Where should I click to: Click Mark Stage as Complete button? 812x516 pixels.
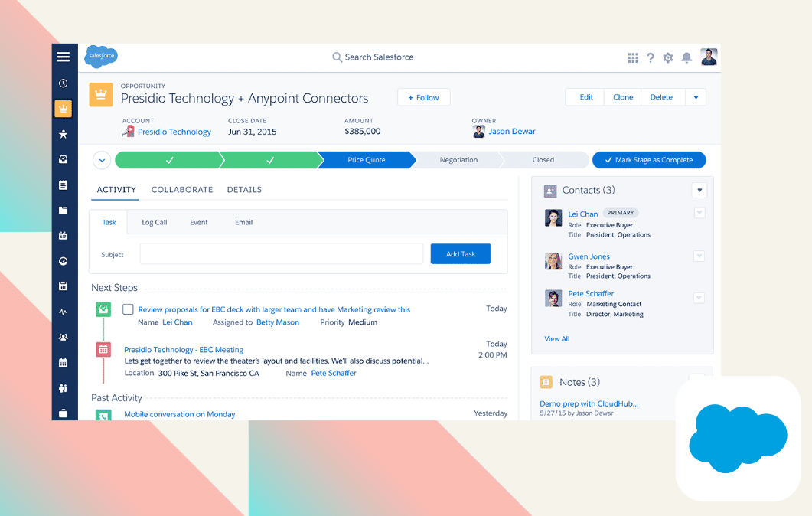coord(648,160)
